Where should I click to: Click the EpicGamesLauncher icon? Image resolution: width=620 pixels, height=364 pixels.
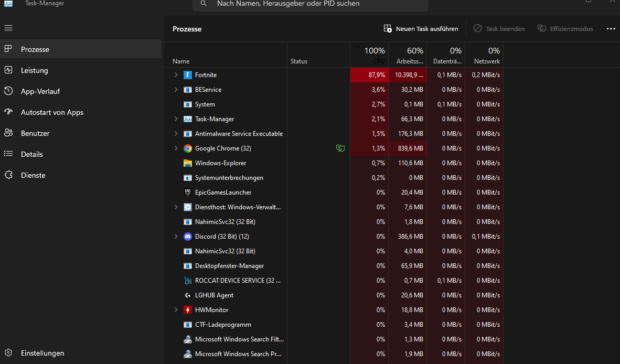coord(188,192)
